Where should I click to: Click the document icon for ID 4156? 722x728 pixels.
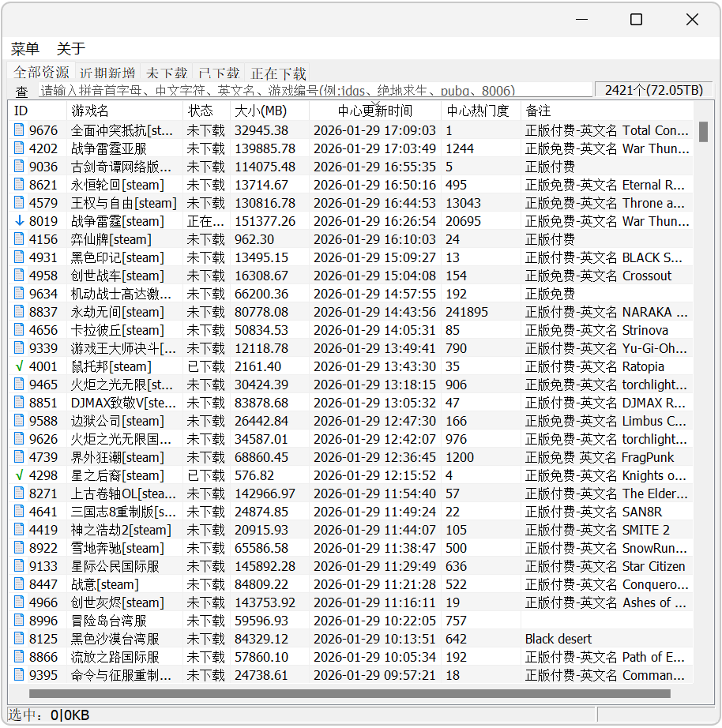point(19,239)
